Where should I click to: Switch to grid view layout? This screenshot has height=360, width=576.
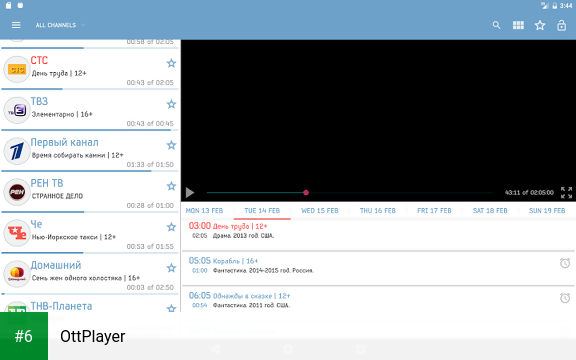518,25
